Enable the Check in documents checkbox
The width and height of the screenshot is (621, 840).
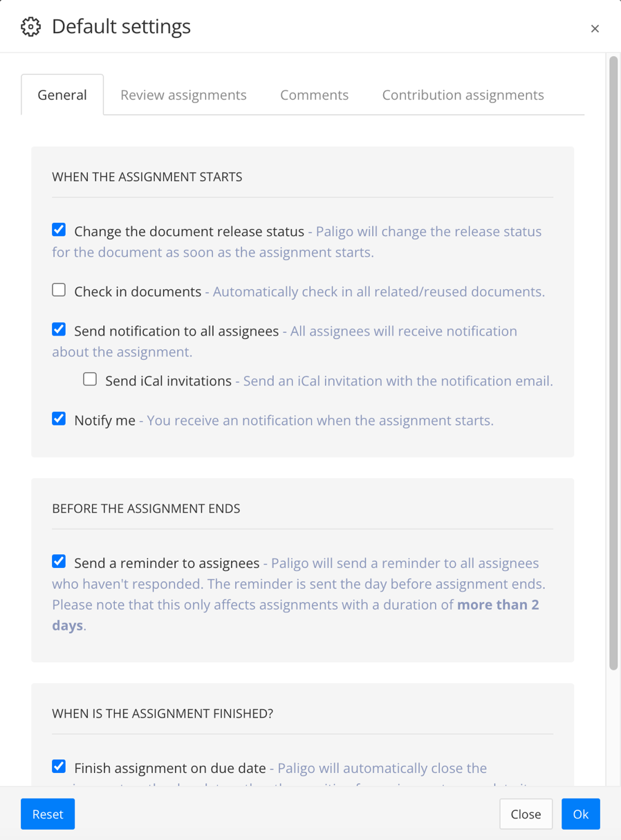59,290
